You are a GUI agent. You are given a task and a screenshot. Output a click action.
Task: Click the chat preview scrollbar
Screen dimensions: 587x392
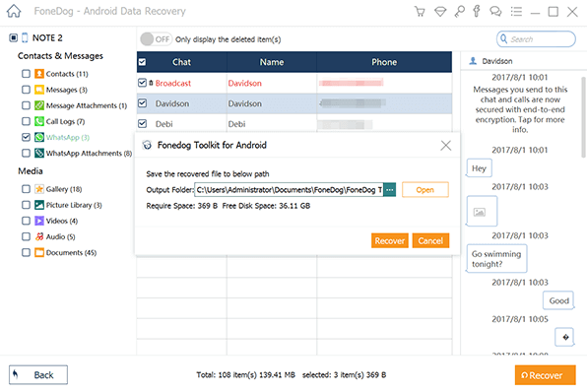(x=583, y=117)
